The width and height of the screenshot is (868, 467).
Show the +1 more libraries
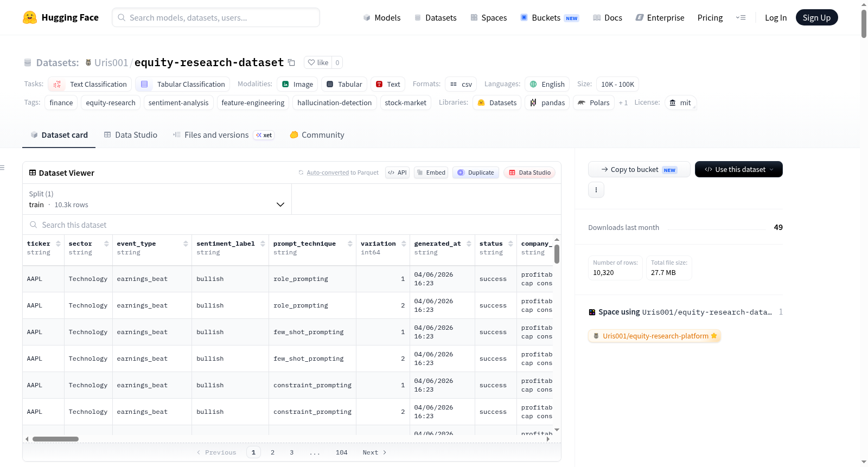[x=623, y=103]
